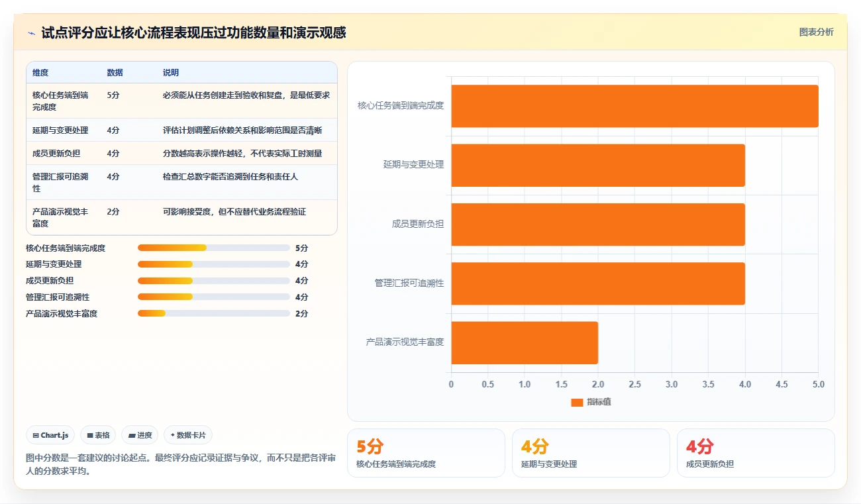Click the chart bar for 核心任务端到端完成度
861x504 pixels.
tap(634, 106)
